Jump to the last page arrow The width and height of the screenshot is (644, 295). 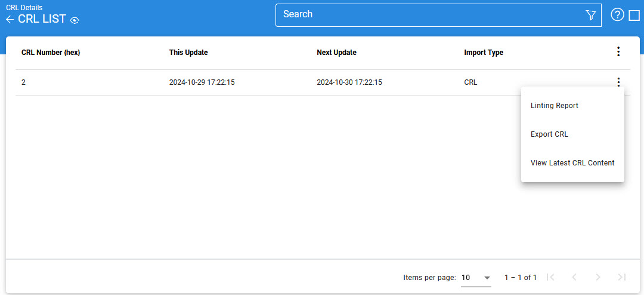pos(622,277)
